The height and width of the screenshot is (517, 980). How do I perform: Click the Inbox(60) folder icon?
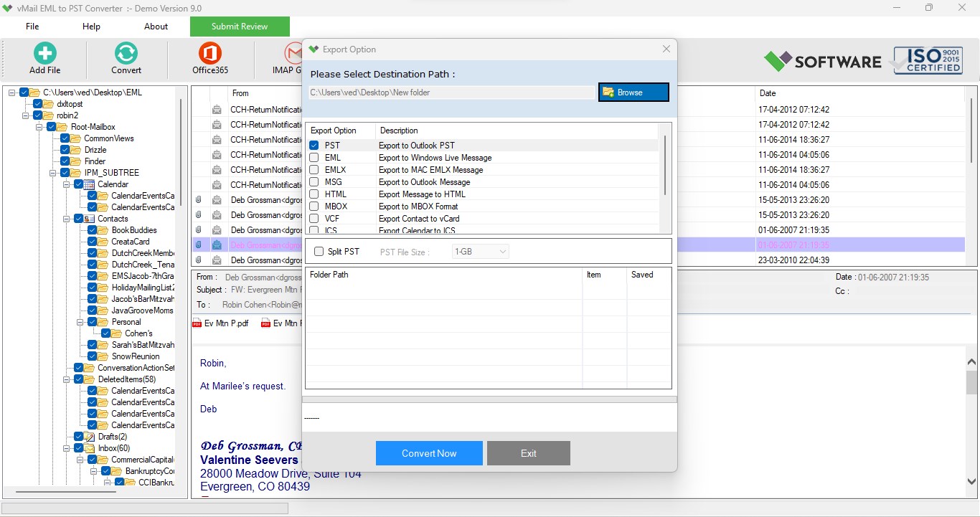(x=90, y=448)
